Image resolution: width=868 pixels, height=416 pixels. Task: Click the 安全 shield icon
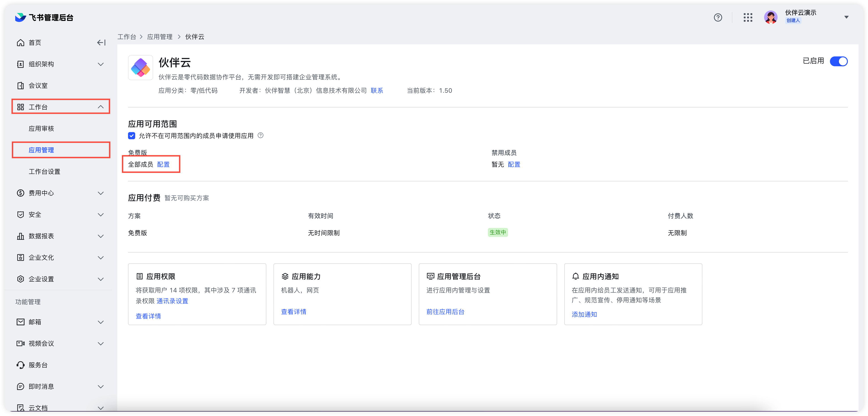click(21, 214)
